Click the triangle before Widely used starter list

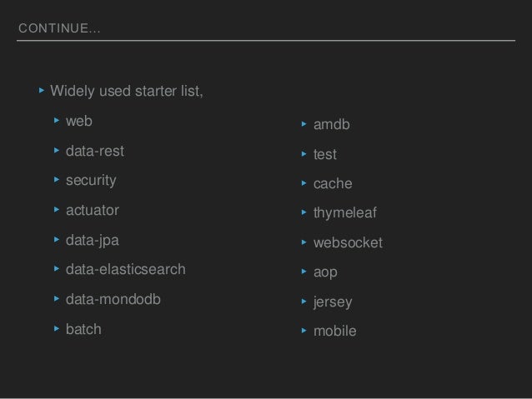(x=42, y=90)
